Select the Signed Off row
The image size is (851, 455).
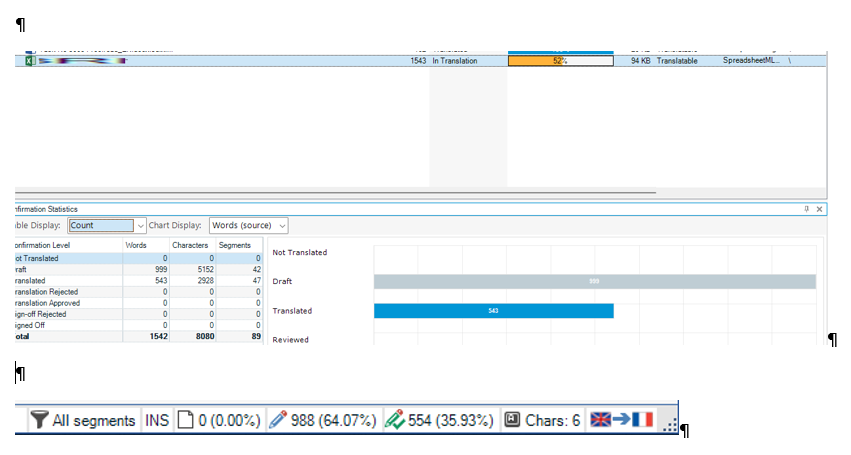[139, 325]
